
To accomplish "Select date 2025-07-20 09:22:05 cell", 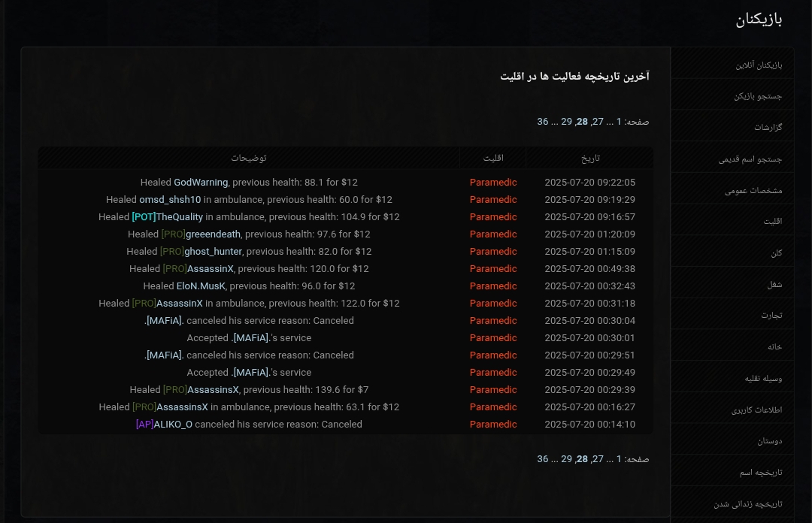I will pos(590,183).
